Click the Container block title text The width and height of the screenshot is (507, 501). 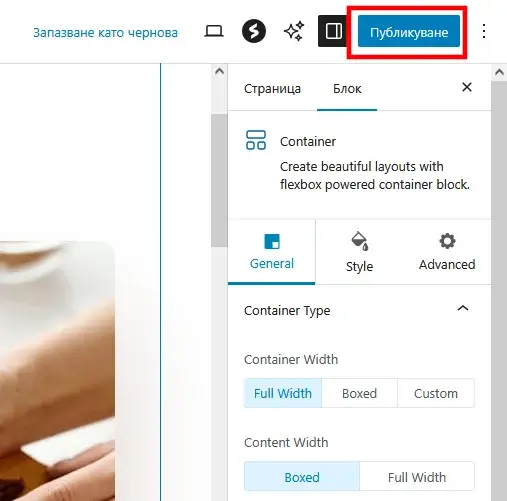[308, 142]
